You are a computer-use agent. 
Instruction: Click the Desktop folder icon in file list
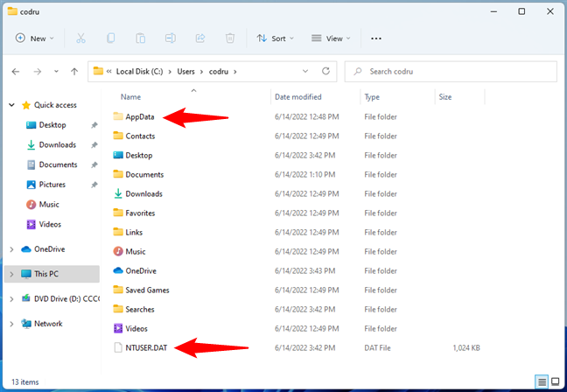pyautogui.click(x=118, y=155)
